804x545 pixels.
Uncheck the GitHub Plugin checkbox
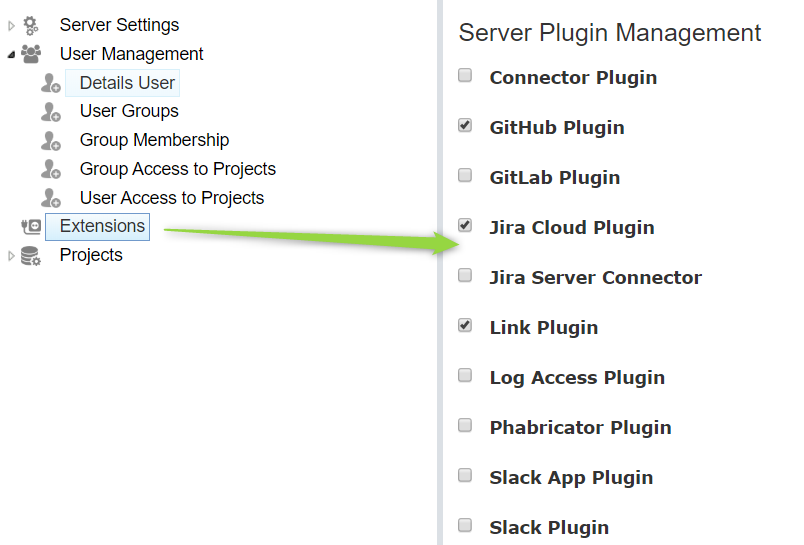click(465, 125)
